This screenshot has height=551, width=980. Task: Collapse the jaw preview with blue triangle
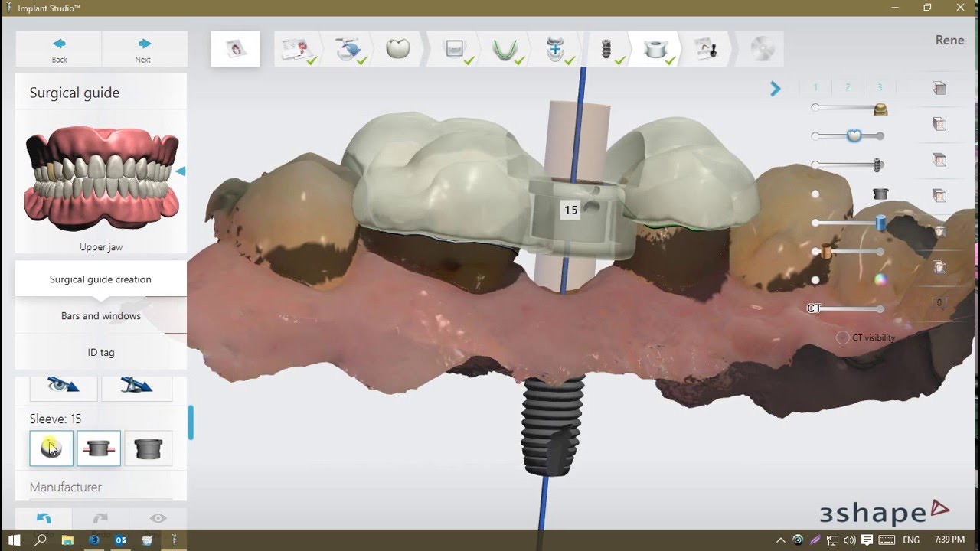[181, 171]
